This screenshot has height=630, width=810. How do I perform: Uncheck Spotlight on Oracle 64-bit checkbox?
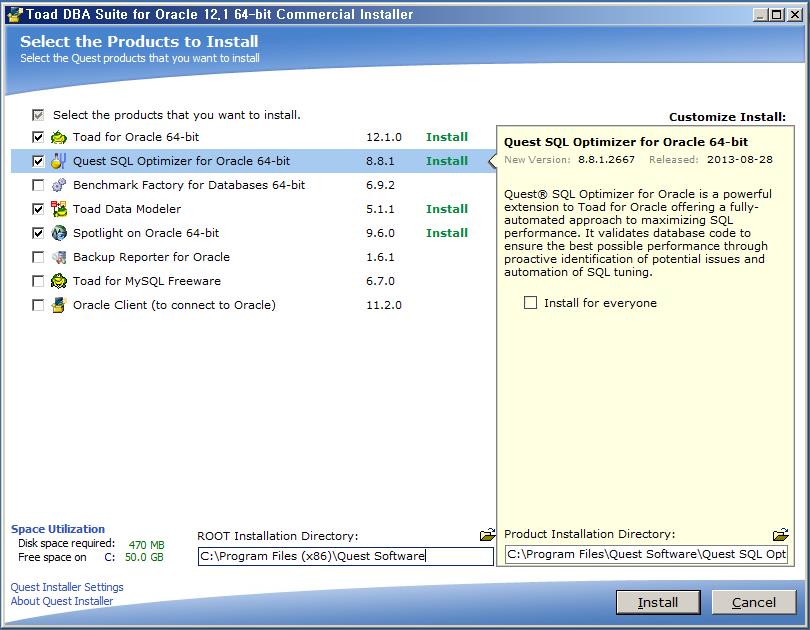click(38, 233)
